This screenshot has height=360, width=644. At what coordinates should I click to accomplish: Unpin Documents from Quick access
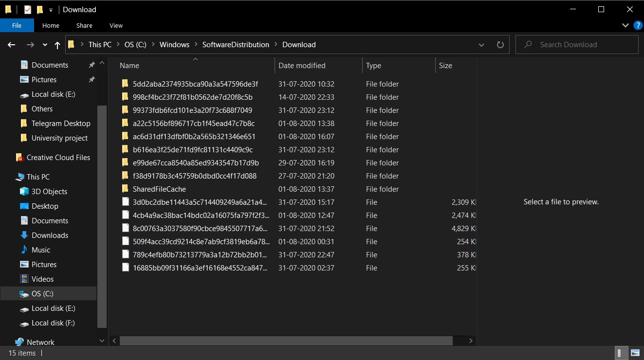(x=92, y=65)
